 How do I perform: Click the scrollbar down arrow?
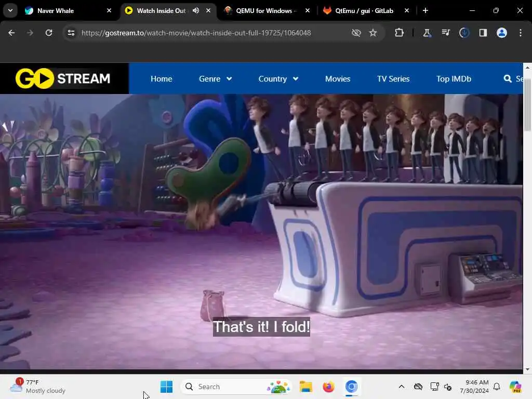click(x=527, y=369)
